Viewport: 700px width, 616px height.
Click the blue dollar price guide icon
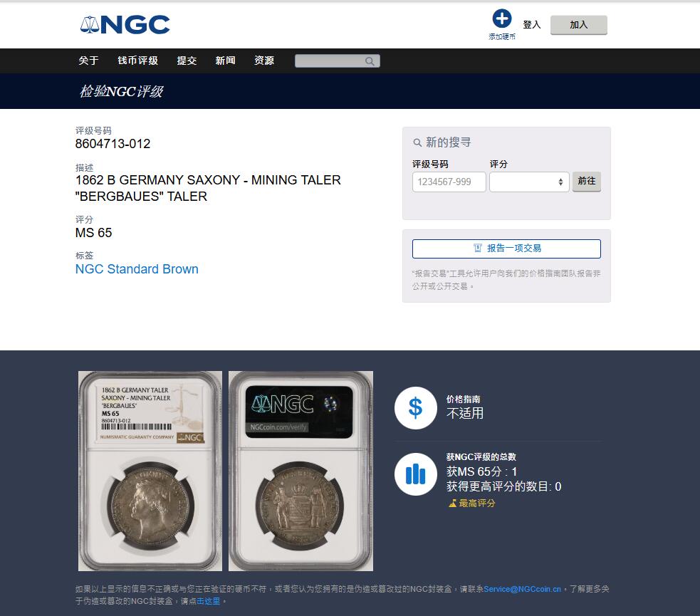pyautogui.click(x=416, y=408)
